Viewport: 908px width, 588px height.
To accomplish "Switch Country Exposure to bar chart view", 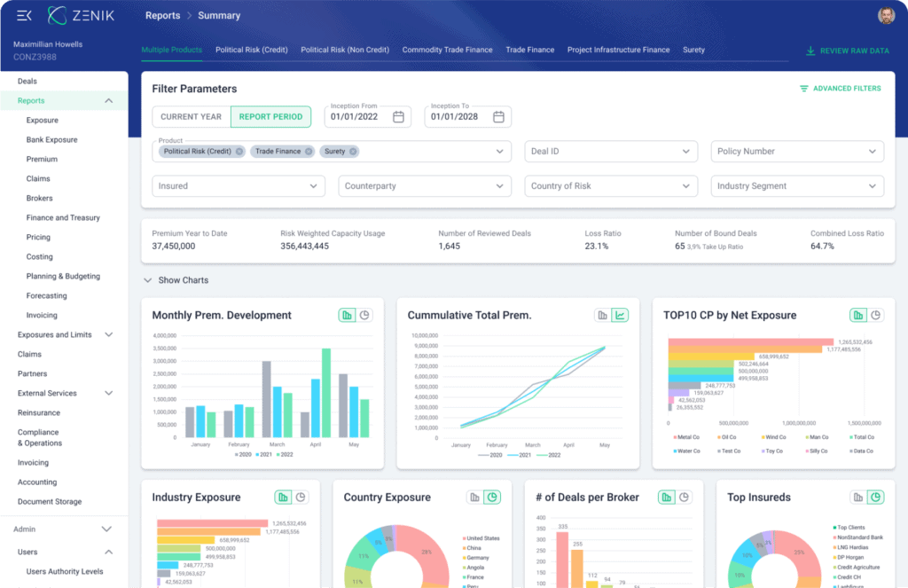I will pyautogui.click(x=475, y=498).
